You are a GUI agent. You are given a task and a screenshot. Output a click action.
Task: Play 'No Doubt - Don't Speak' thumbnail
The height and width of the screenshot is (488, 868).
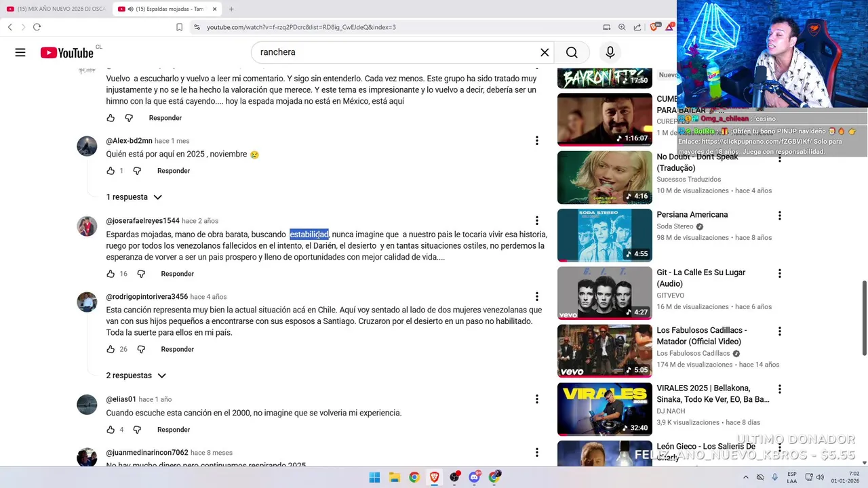604,178
